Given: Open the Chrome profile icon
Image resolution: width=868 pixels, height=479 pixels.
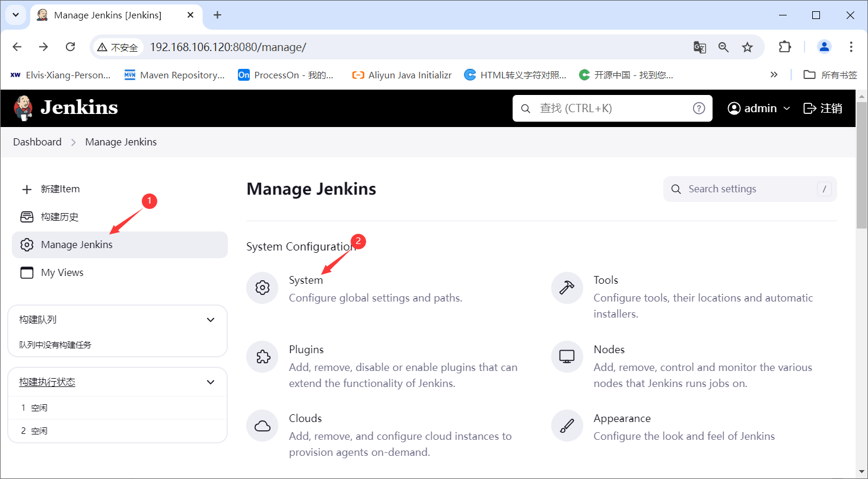Looking at the screenshot, I should (824, 47).
